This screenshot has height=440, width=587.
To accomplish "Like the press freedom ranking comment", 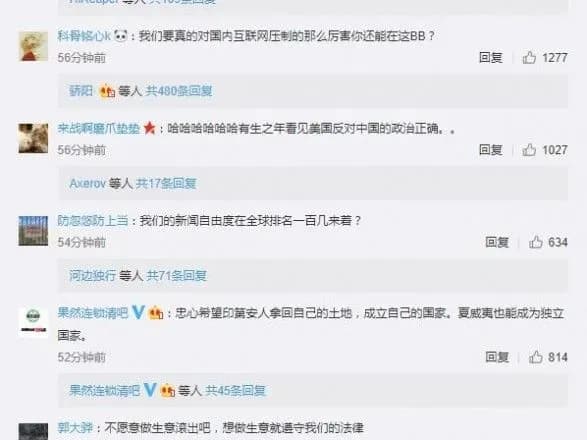I will (x=536, y=242).
